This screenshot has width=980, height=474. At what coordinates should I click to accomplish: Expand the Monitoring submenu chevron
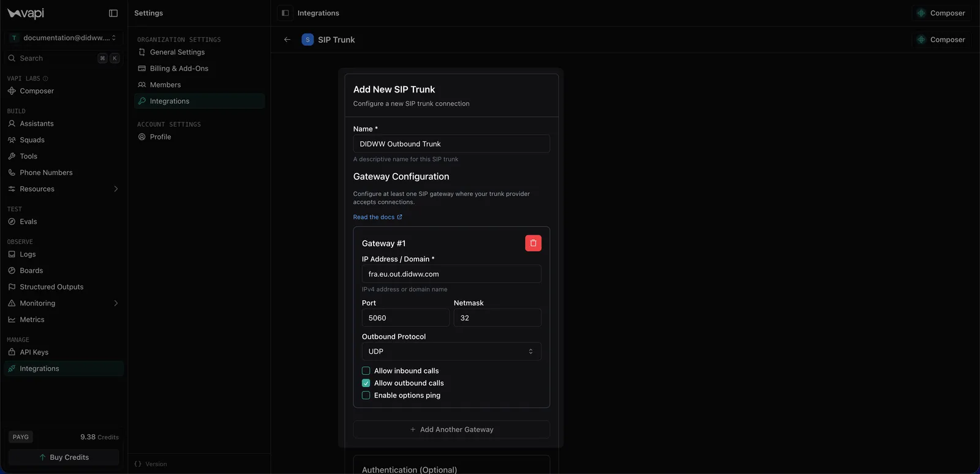pyautogui.click(x=116, y=303)
